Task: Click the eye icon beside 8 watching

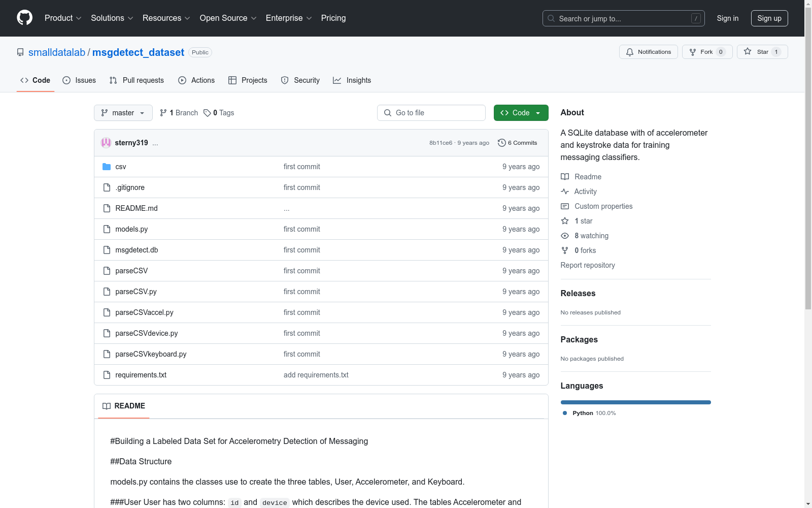Action: [565, 236]
